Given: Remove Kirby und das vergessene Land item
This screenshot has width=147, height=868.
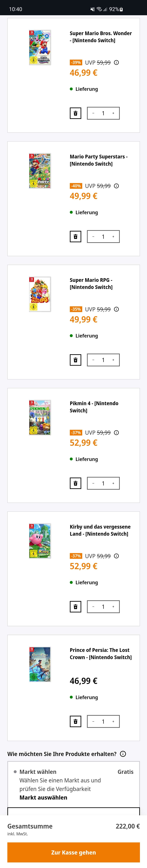Looking at the screenshot, I should pos(76,607).
